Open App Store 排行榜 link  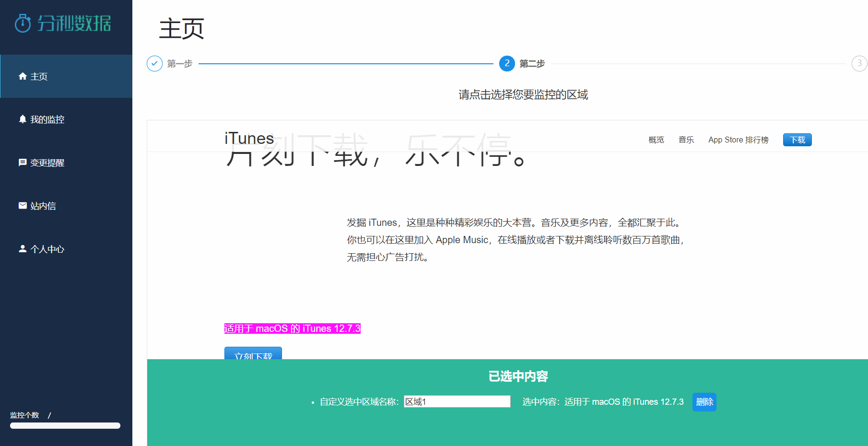click(739, 140)
